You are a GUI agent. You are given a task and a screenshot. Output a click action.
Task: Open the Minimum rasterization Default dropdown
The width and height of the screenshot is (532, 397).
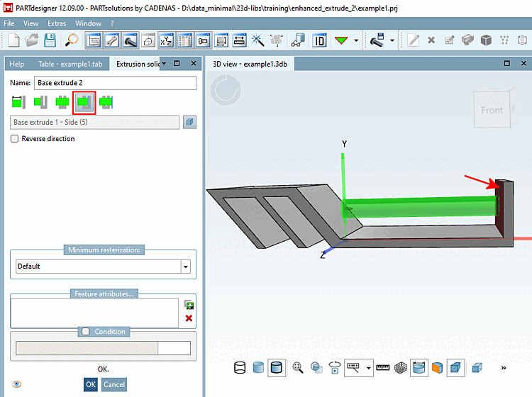186,267
